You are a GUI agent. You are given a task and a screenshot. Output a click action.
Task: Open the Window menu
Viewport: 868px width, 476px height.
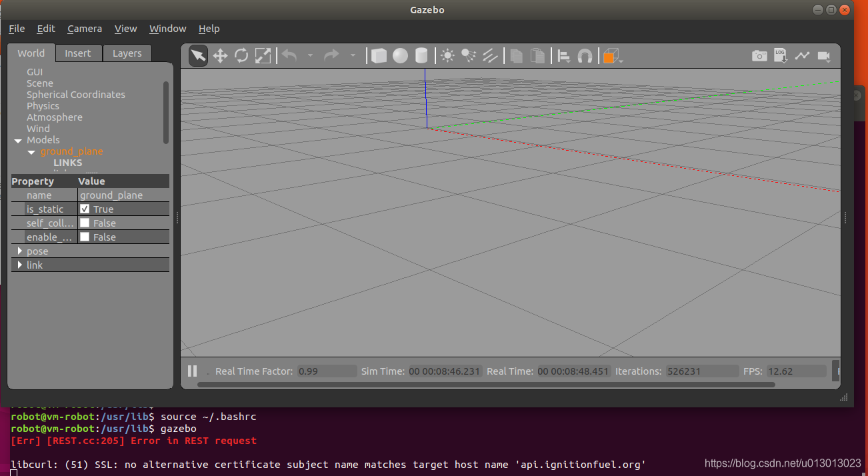pyautogui.click(x=167, y=29)
